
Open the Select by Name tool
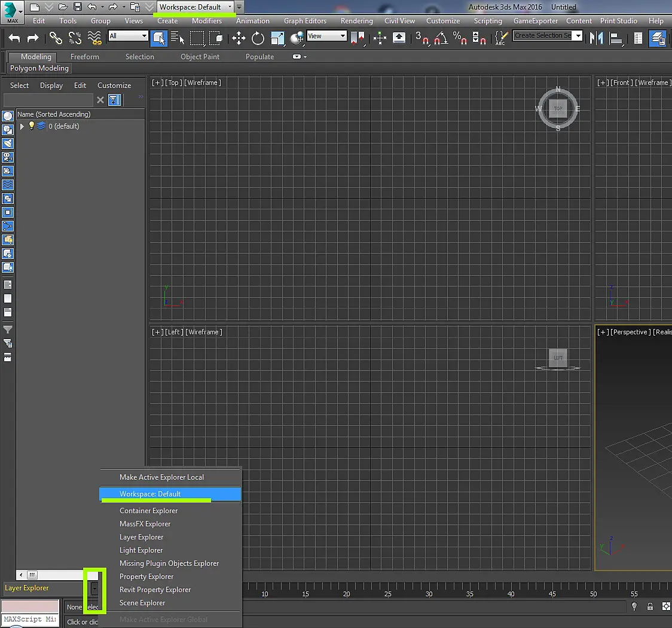177,38
